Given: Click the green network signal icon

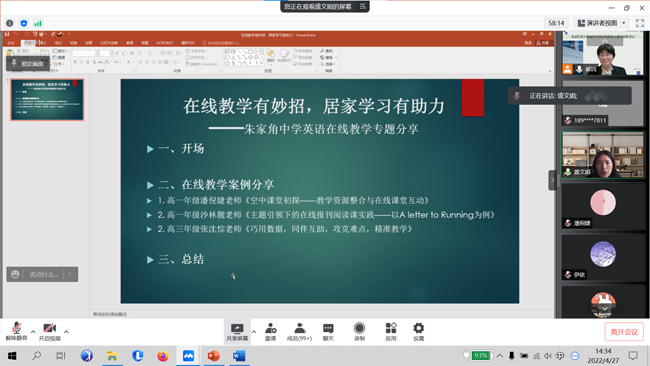Looking at the screenshot, I should 38,23.
